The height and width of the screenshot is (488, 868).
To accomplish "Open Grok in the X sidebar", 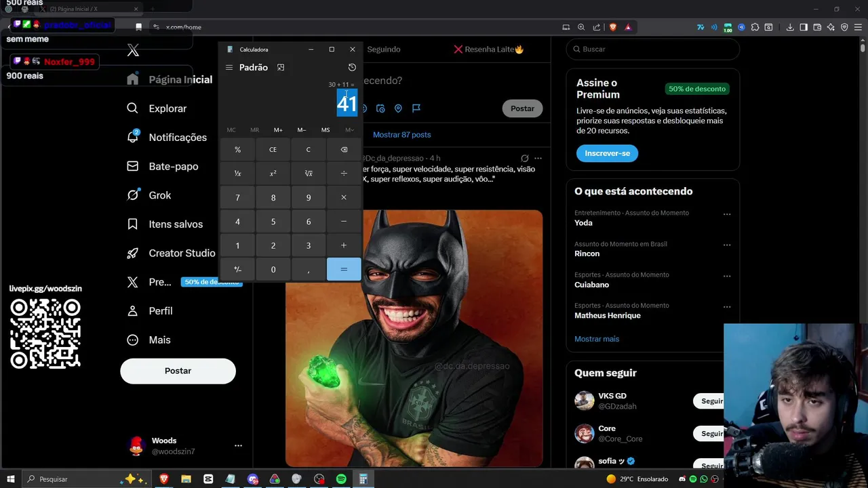I will (x=149, y=195).
